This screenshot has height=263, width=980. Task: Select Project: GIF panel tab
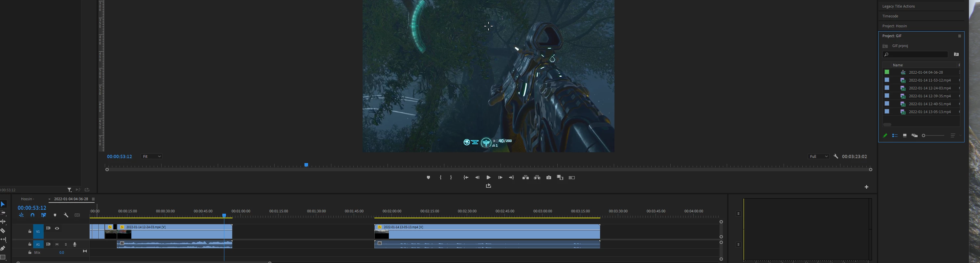click(892, 36)
